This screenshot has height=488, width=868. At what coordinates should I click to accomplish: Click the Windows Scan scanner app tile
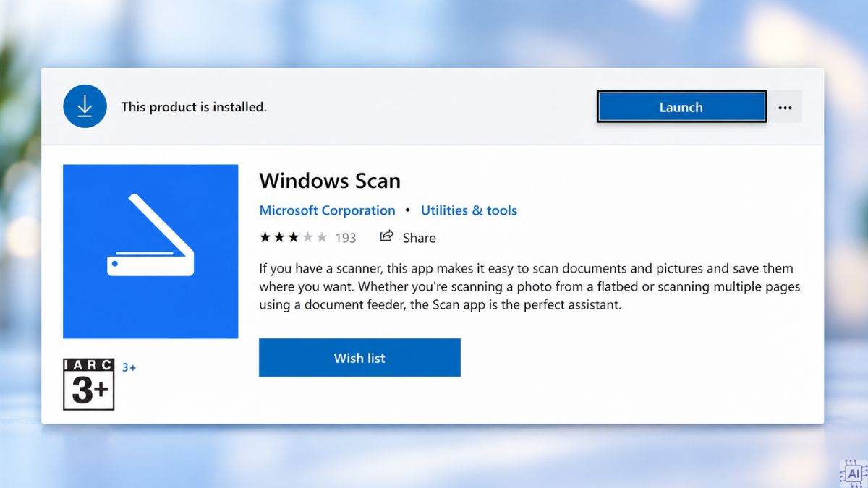(x=150, y=252)
